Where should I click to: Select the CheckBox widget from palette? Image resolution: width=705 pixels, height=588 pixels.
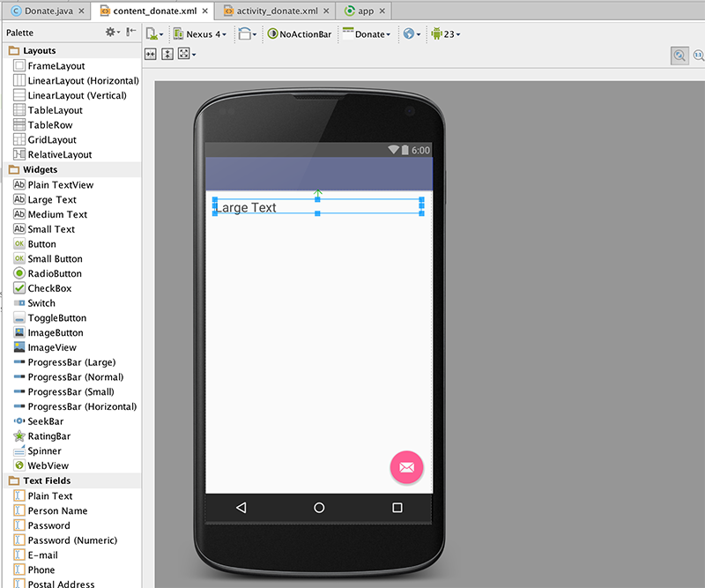pos(49,288)
